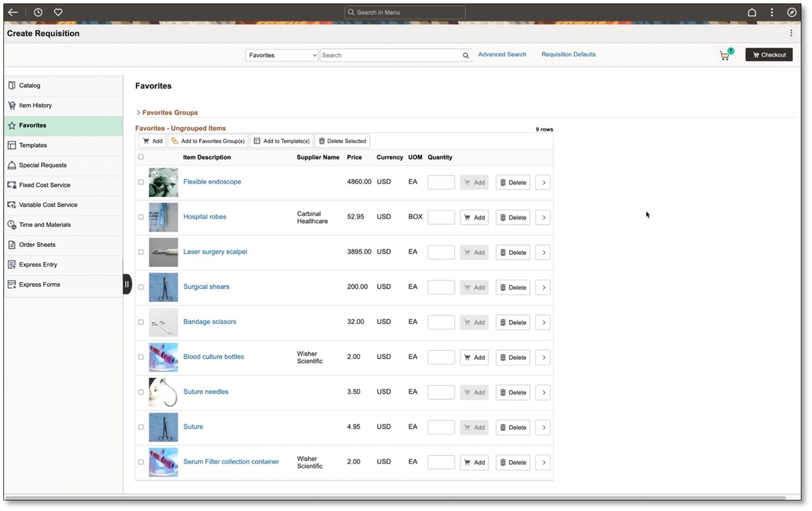Select the Hospital robes checkbox

141,217
